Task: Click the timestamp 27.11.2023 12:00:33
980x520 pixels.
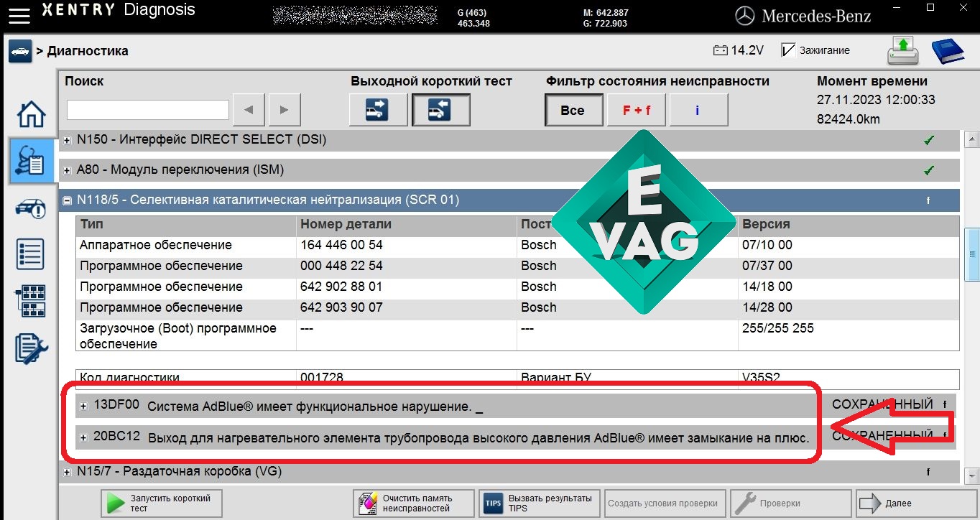Action: click(x=877, y=100)
